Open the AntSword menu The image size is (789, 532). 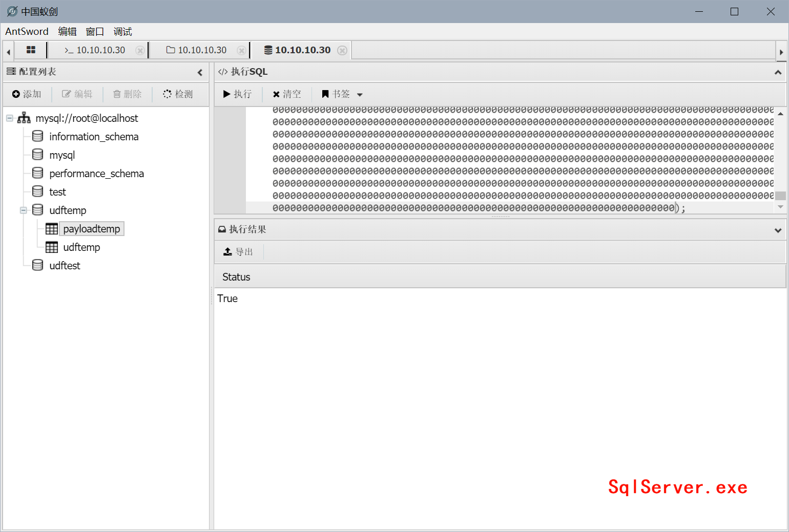point(27,32)
